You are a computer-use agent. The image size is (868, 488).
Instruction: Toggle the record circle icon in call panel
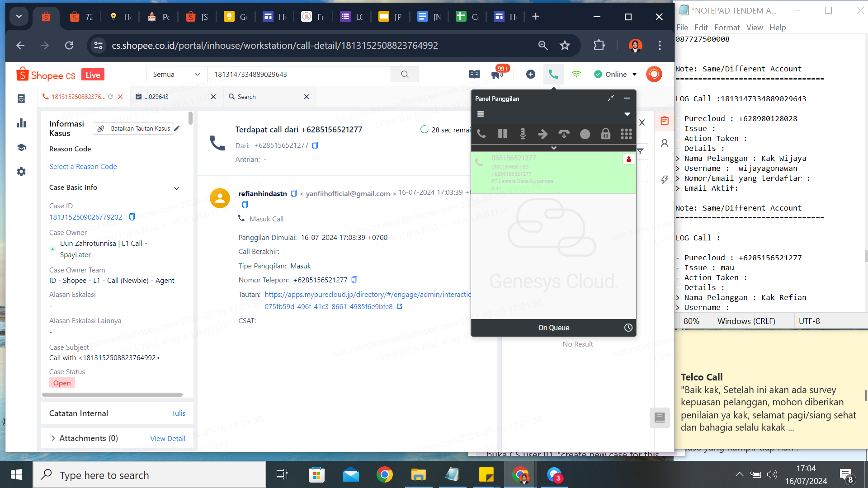click(585, 134)
